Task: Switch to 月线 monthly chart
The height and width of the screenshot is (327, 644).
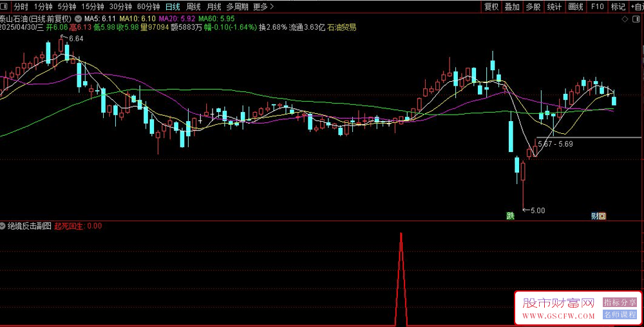Action: [x=214, y=6]
